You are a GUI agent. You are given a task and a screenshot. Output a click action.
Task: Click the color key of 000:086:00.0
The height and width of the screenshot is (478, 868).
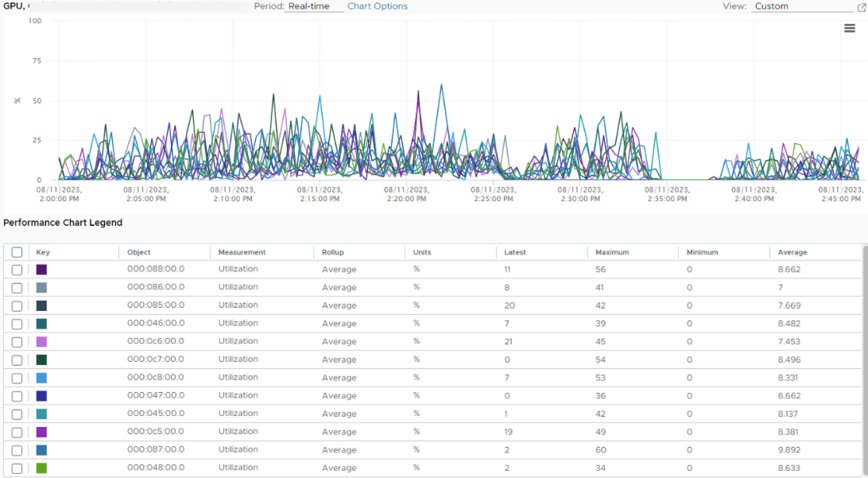click(41, 287)
